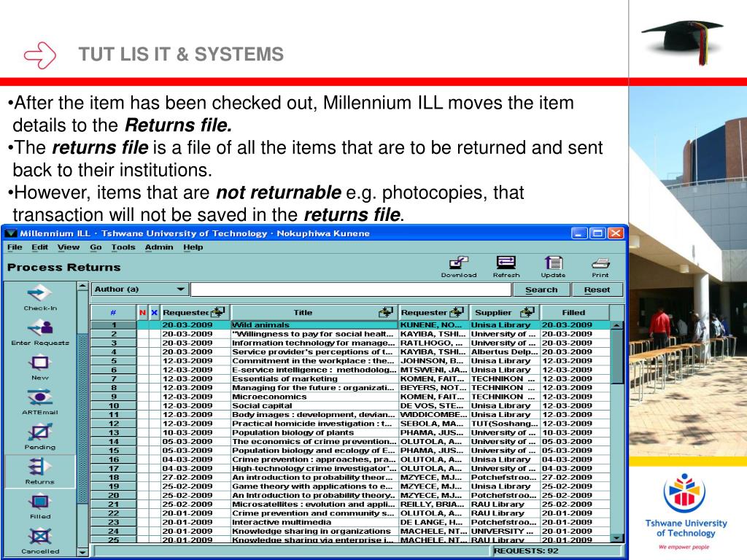Open the ARTEmail sidebar icon
The image size is (747, 560).
pos(40,402)
